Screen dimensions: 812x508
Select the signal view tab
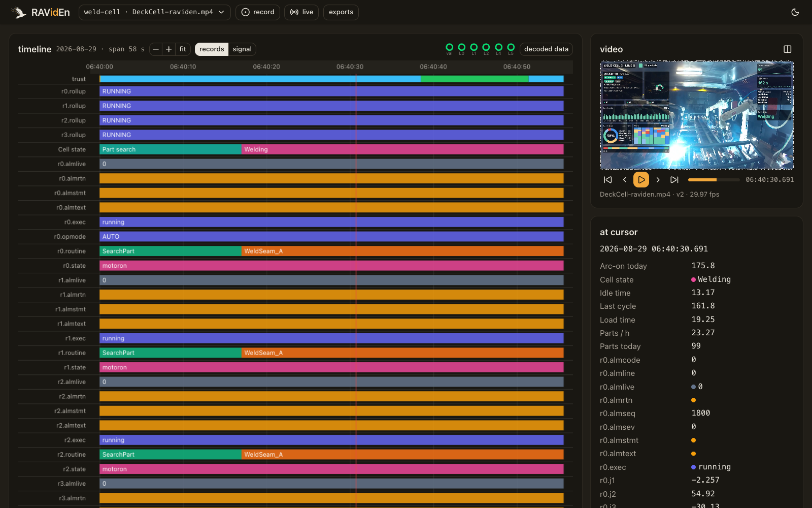pos(242,49)
